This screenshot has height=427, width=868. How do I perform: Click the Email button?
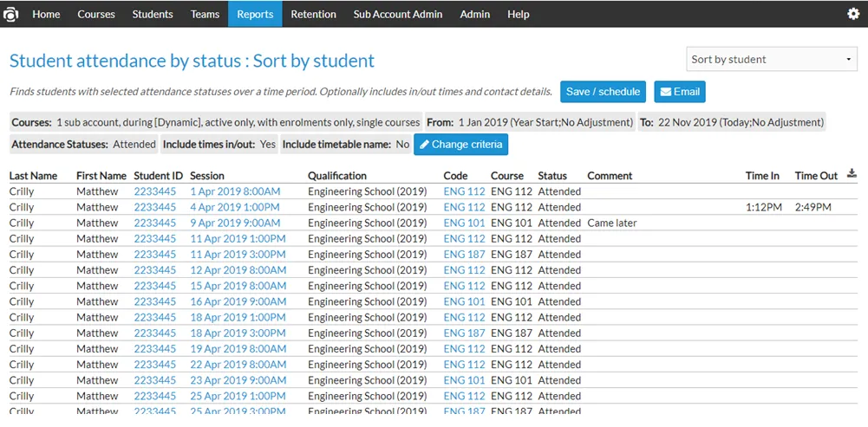point(680,92)
